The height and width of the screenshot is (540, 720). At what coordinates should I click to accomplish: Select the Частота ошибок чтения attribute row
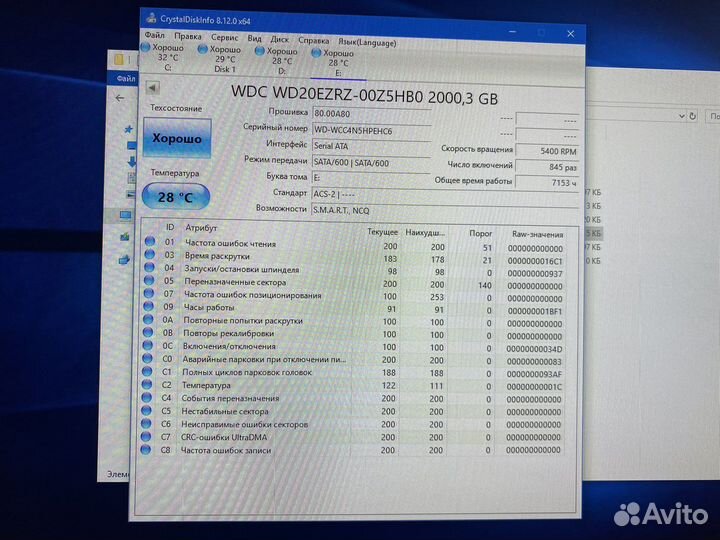click(354, 245)
